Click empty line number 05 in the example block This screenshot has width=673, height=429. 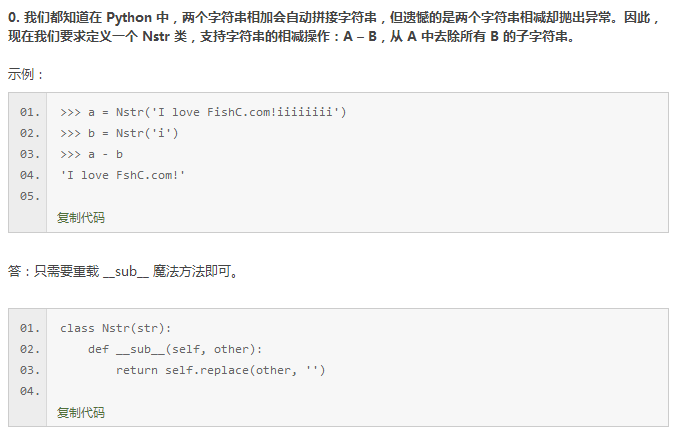29,196
